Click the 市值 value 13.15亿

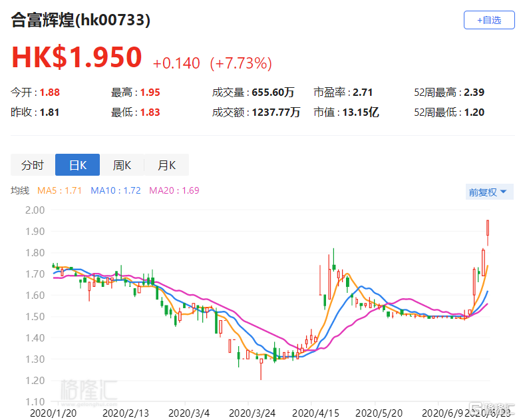click(x=361, y=112)
